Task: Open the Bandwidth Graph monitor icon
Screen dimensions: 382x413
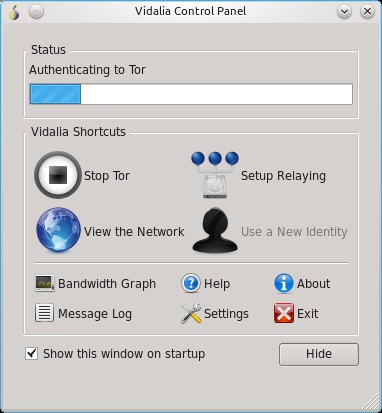Action: [45, 284]
